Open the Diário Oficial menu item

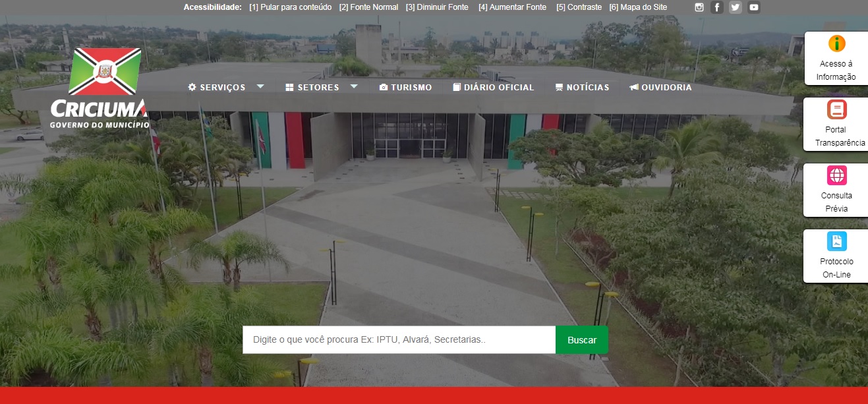point(499,87)
